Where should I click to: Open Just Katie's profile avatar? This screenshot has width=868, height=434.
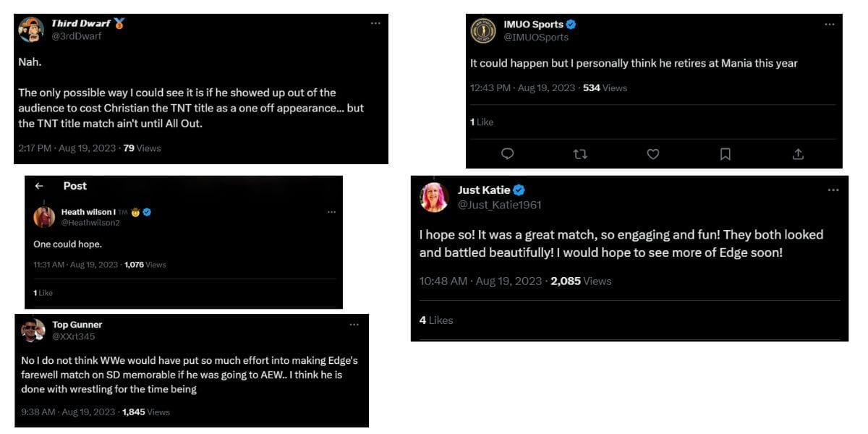pos(433,197)
